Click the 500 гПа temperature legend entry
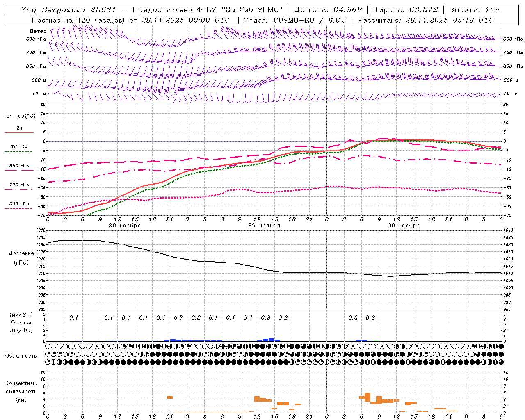 click(x=19, y=204)
